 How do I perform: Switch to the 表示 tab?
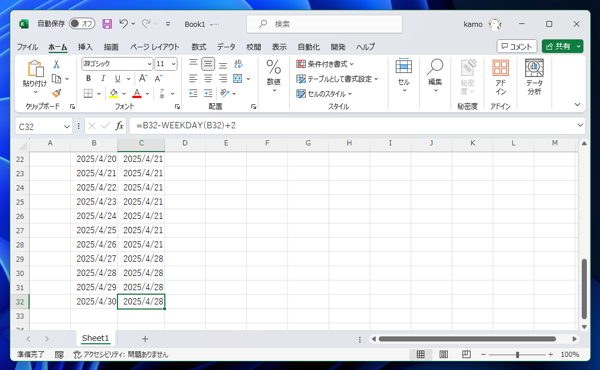point(279,47)
